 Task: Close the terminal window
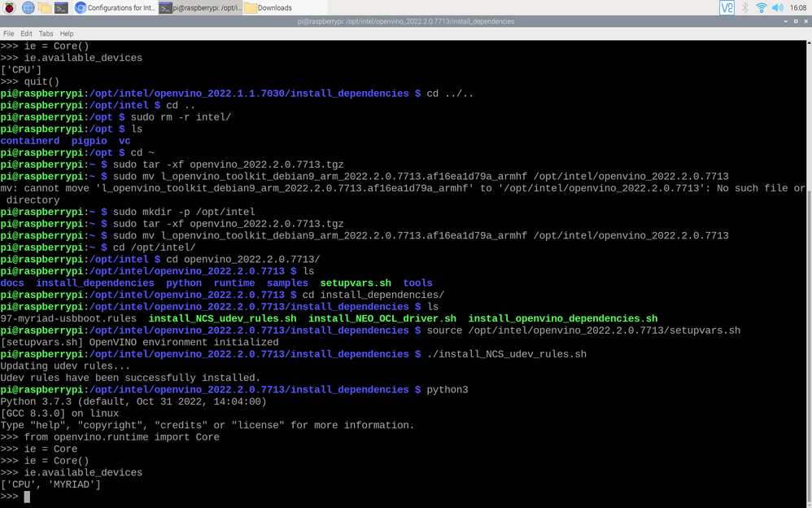(x=805, y=21)
